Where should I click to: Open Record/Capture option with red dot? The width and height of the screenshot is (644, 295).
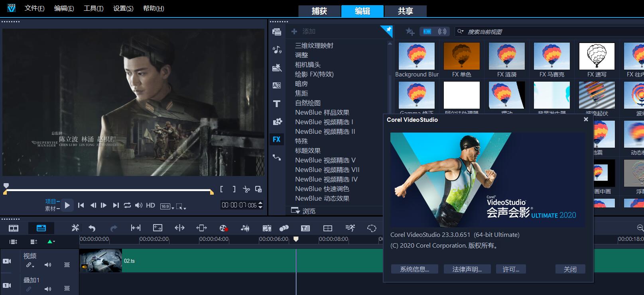[x=224, y=228]
